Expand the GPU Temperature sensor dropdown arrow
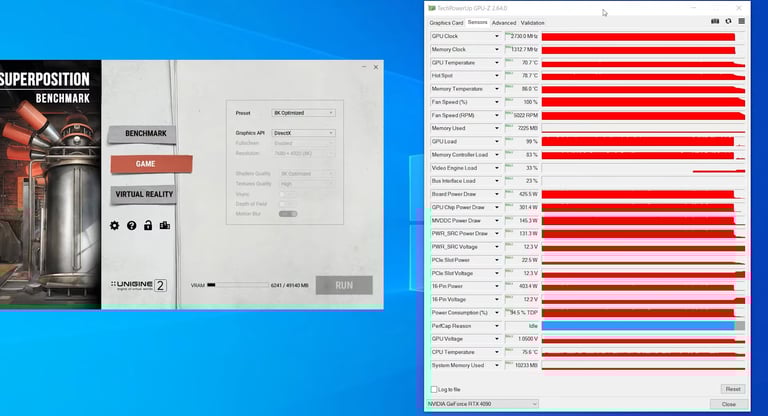 tap(497, 63)
